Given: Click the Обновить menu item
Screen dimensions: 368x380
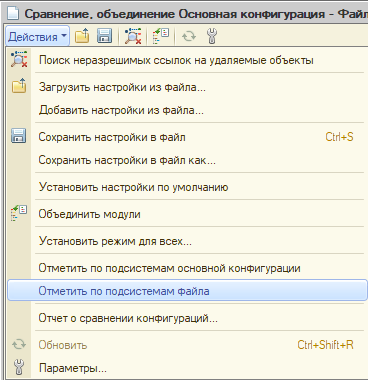Looking at the screenshot, I should [x=187, y=345].
